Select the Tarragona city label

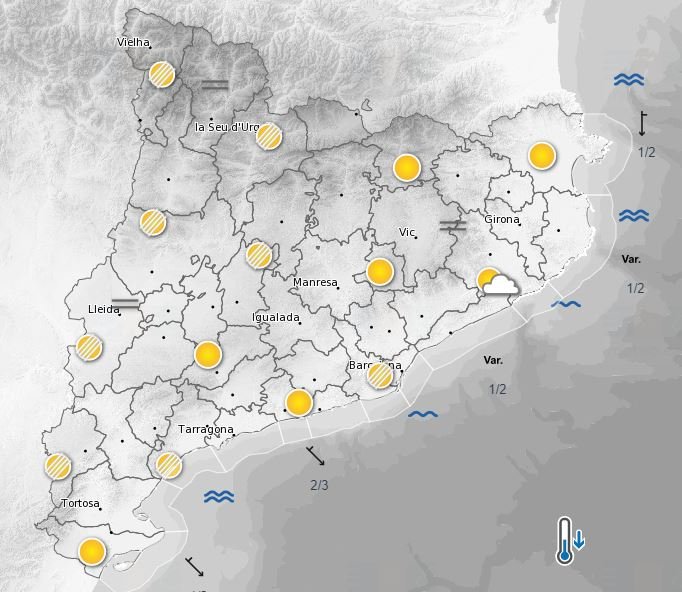(206, 429)
